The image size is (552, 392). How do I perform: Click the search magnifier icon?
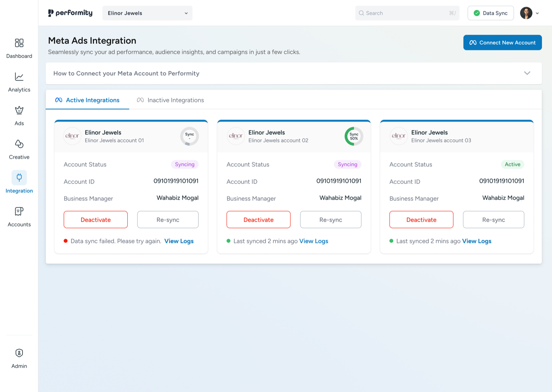point(361,13)
